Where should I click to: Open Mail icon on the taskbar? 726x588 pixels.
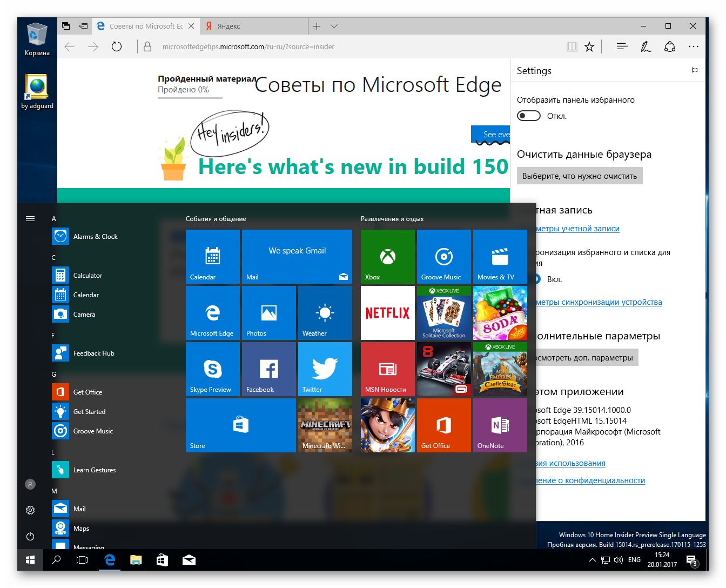189,560
